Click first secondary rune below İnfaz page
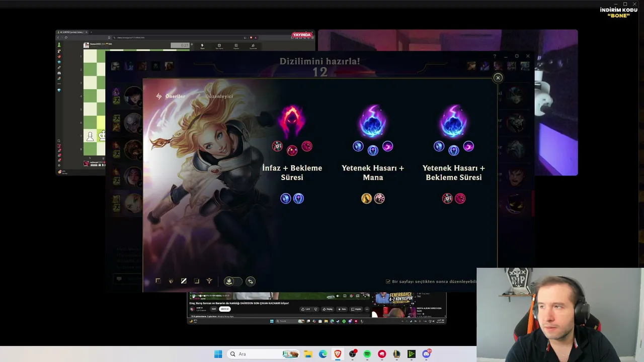This screenshot has width=644, height=362. [x=286, y=199]
